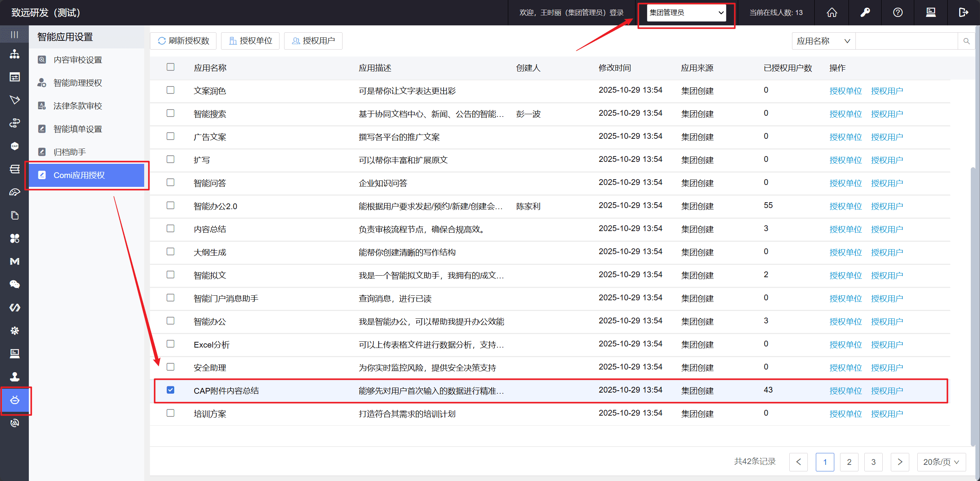
Task: Open the organization tree icon in sidebar
Action: tap(15, 54)
